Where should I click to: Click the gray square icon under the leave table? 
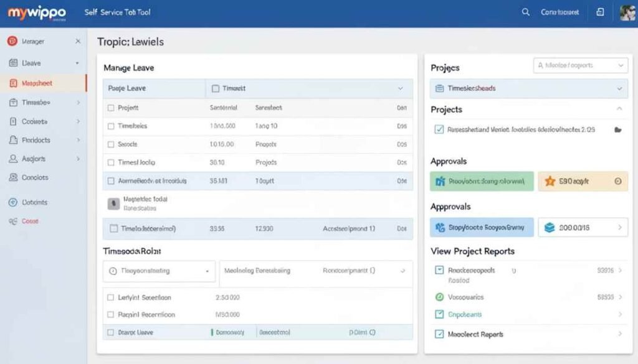tap(113, 203)
